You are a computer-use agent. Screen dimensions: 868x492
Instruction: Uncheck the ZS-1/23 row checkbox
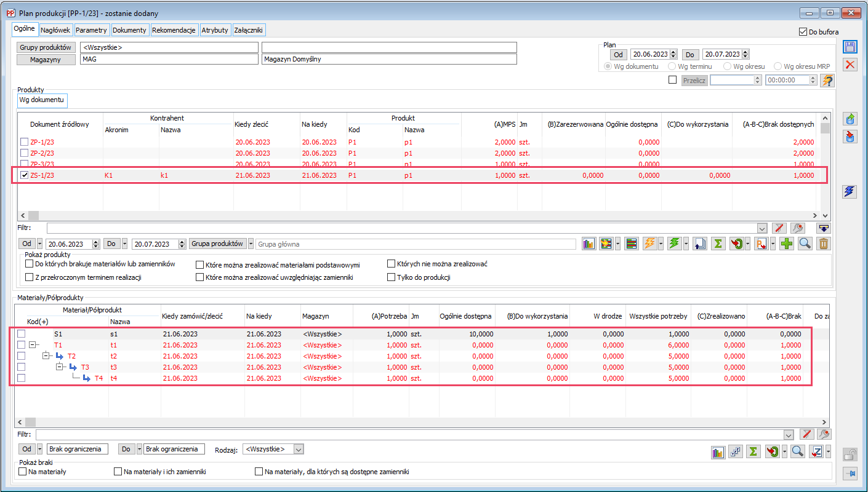coord(25,175)
